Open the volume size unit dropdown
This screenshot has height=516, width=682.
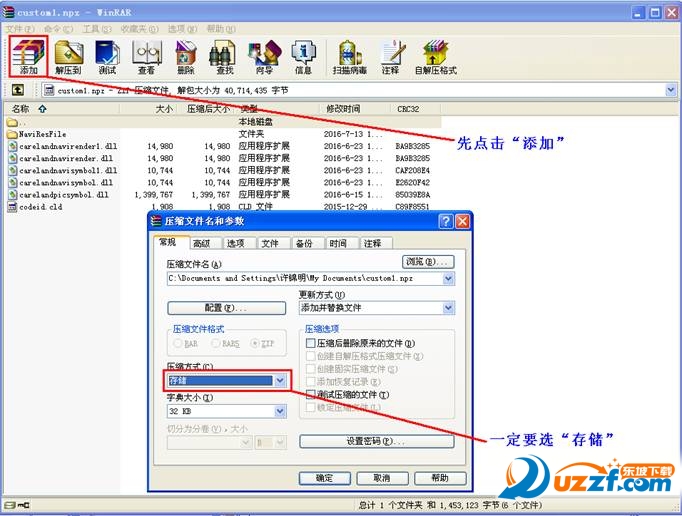(281, 443)
